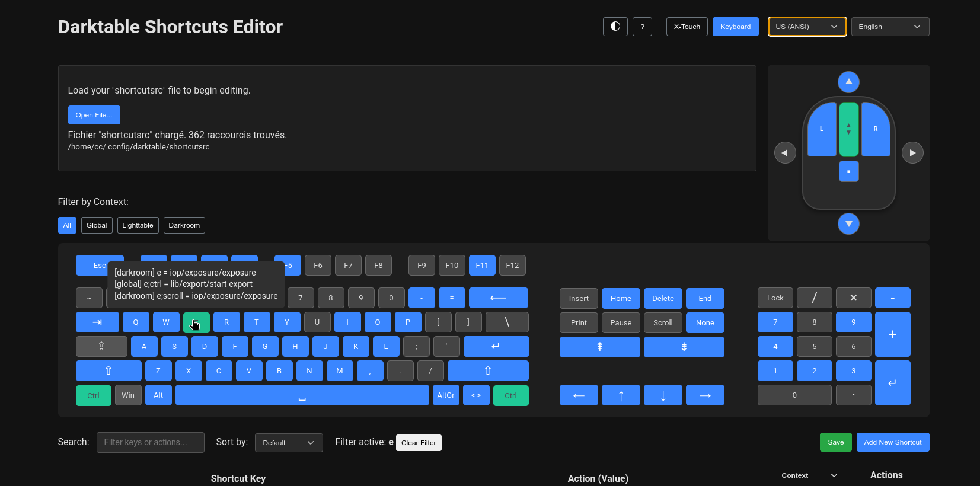Select the backslash key

pos(507,322)
